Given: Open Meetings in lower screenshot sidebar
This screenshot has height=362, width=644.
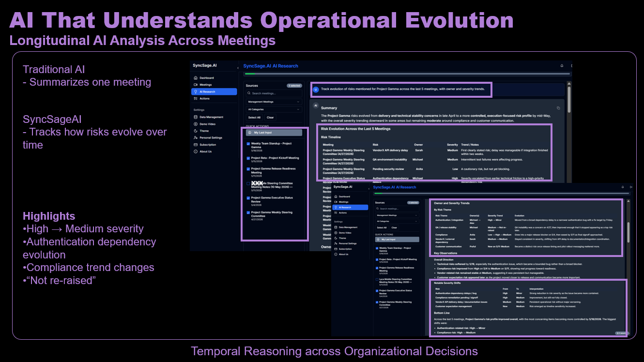Looking at the screenshot, I should pyautogui.click(x=350, y=202).
